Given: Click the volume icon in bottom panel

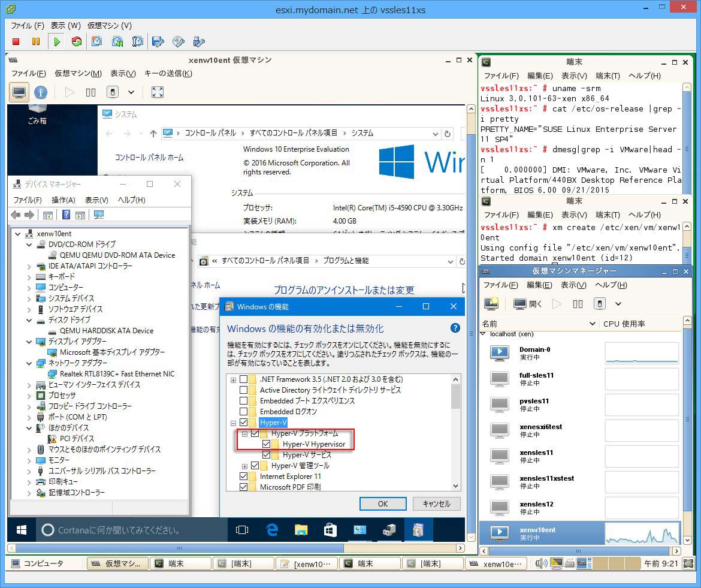Looking at the screenshot, I should point(540,563).
